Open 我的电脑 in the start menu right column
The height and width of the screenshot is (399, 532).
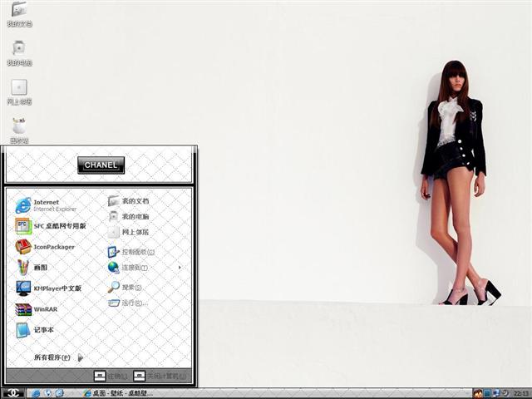point(128,216)
